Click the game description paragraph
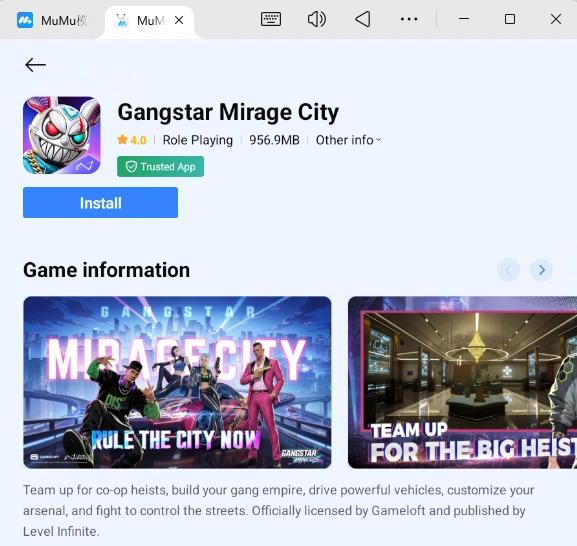The height and width of the screenshot is (546, 577). point(279,511)
